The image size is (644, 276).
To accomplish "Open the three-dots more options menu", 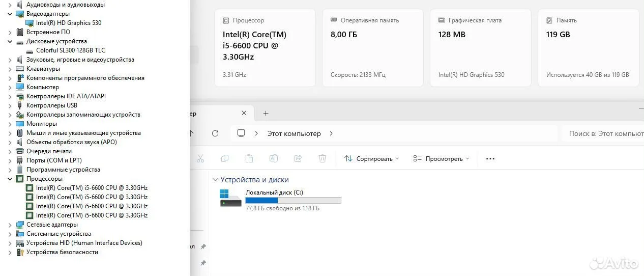I will click(x=490, y=159).
